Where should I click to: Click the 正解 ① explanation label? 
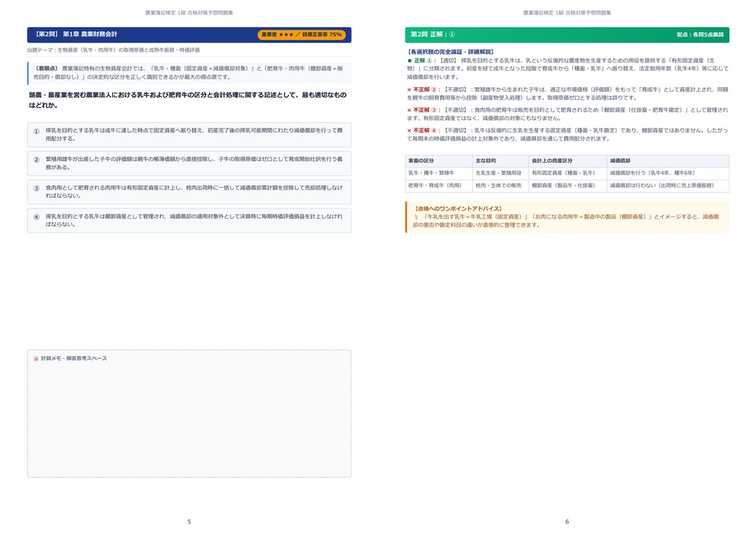click(423, 61)
